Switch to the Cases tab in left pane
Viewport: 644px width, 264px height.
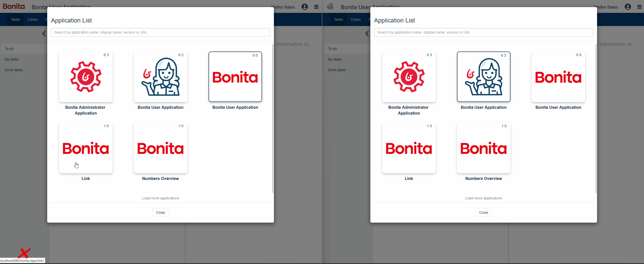(x=32, y=19)
